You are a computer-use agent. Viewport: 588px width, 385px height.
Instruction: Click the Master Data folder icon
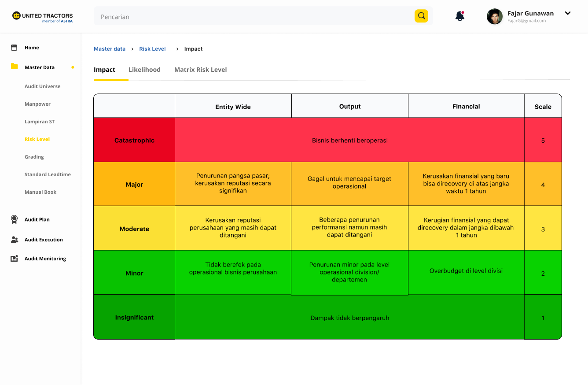pos(15,67)
